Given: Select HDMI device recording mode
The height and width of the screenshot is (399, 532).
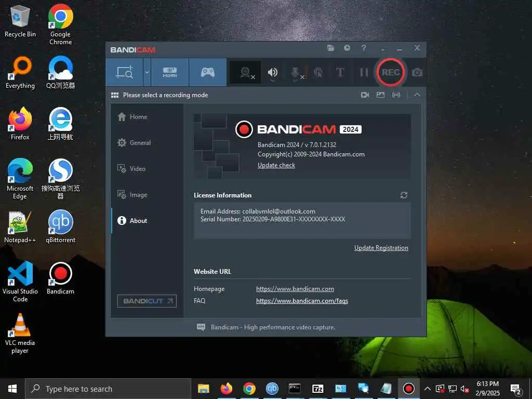Looking at the screenshot, I should click(170, 72).
